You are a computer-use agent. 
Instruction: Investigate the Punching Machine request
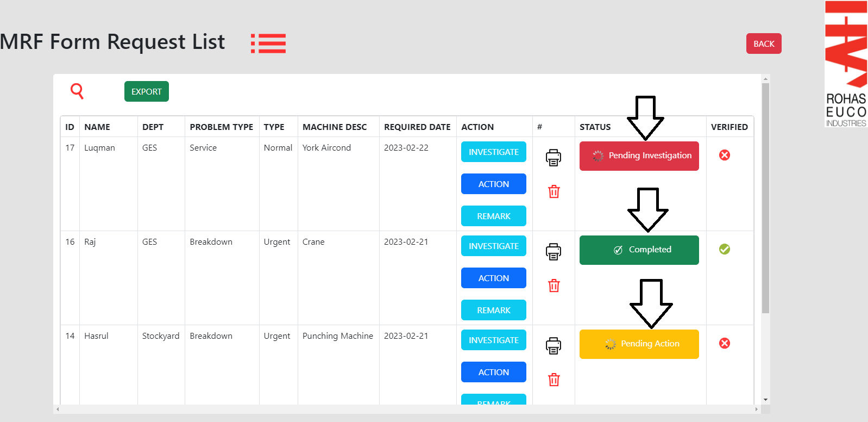(494, 340)
